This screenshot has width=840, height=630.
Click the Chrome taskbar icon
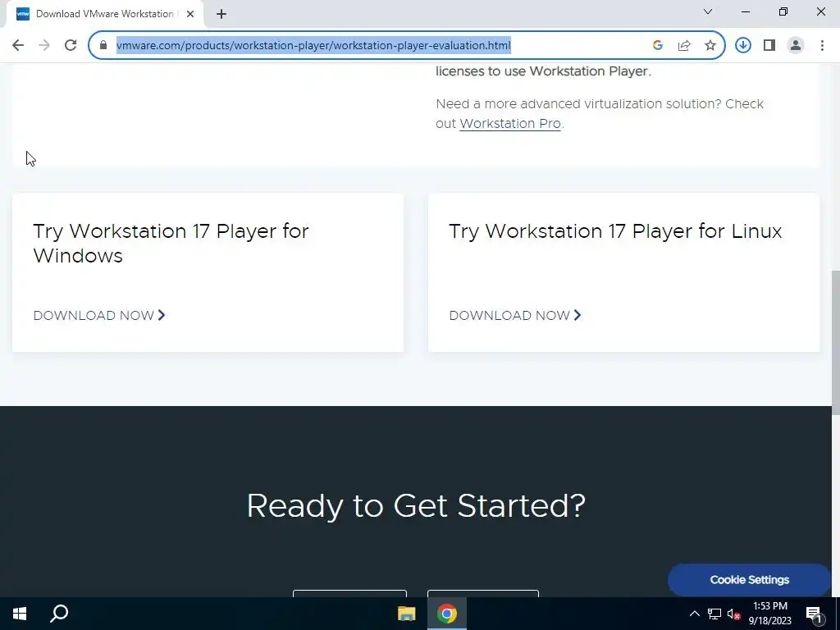(x=447, y=614)
